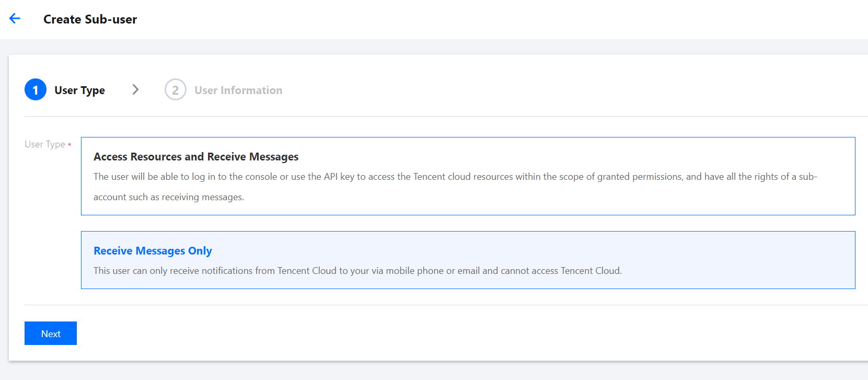Click empty space right of "User Information"
The width and height of the screenshot is (868, 380).
pos(523,90)
